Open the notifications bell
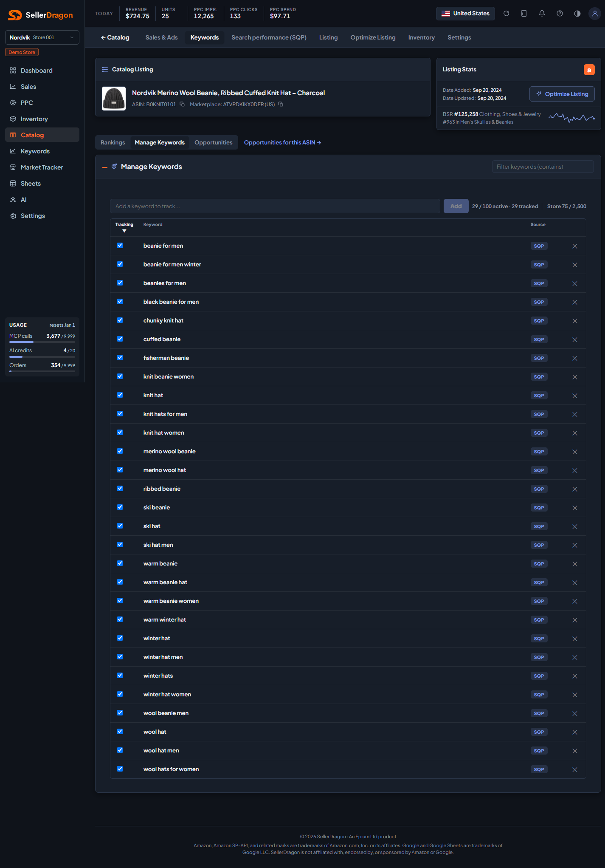 [542, 14]
